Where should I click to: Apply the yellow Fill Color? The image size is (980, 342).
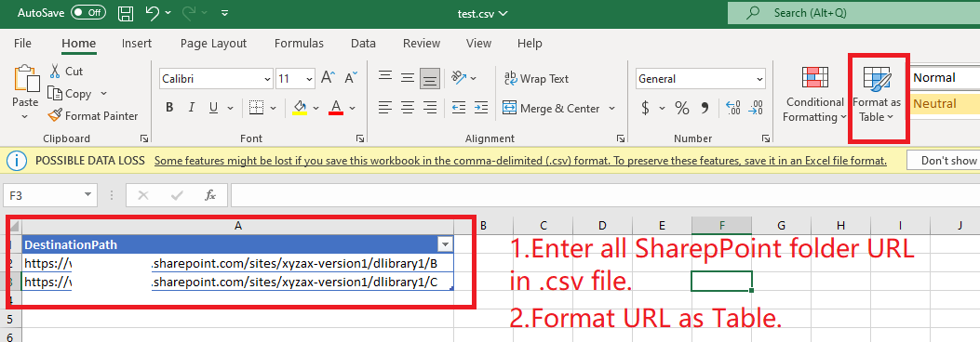300,108
